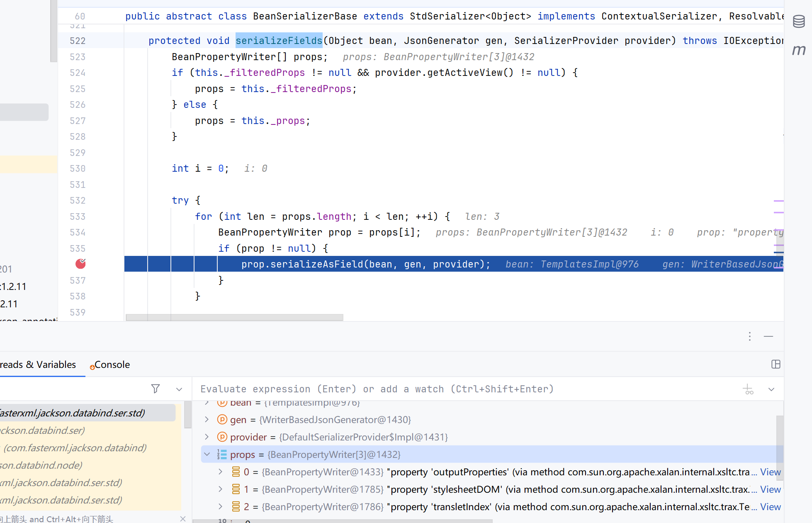The image size is (812, 523).
Task: Click the this._filteredProps assignment on line 525
Action: coord(276,89)
